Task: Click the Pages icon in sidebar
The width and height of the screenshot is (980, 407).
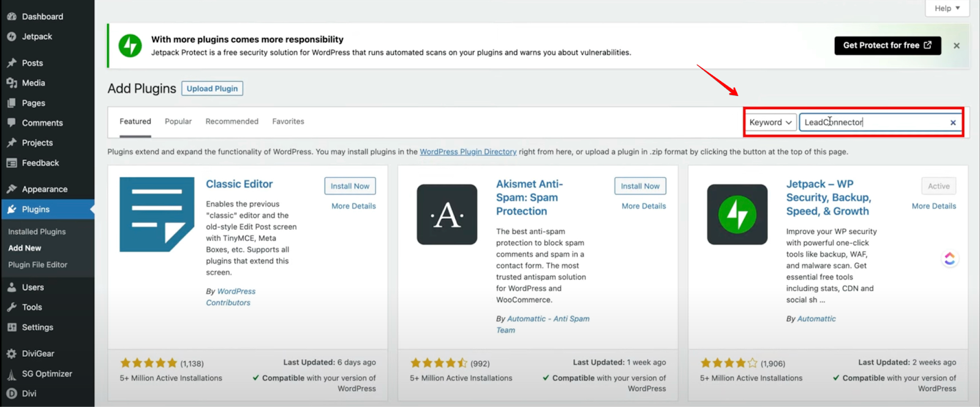Action: coord(12,103)
